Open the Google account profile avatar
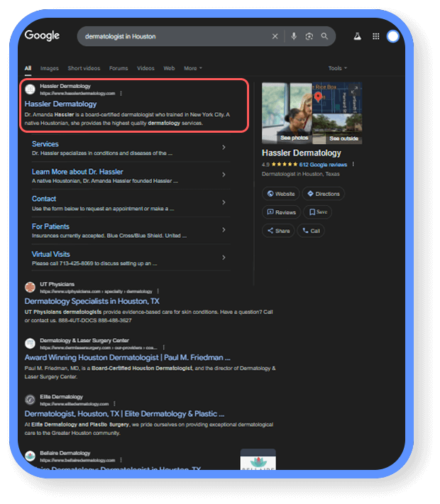 (393, 36)
